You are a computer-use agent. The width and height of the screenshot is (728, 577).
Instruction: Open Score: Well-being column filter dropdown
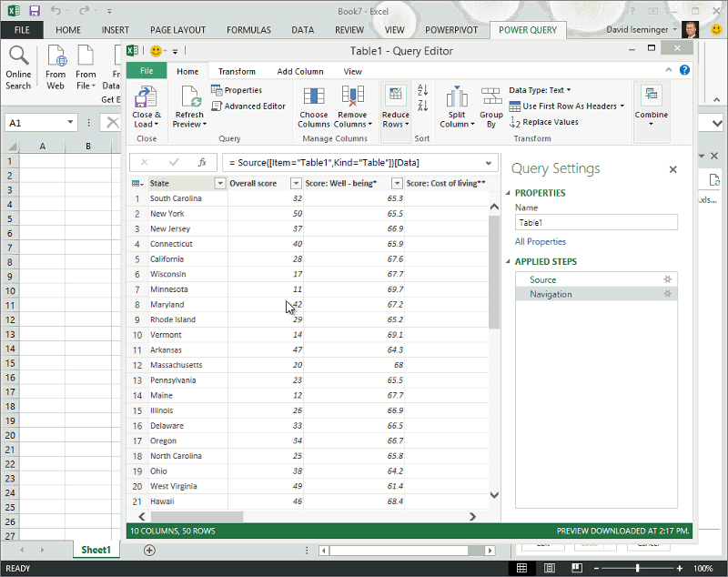pos(397,183)
